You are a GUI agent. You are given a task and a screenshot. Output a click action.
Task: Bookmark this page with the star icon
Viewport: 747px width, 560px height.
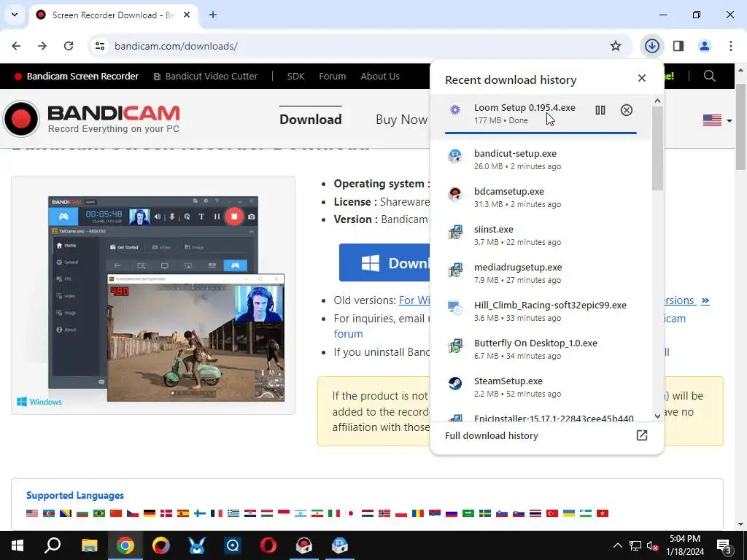tap(616, 46)
